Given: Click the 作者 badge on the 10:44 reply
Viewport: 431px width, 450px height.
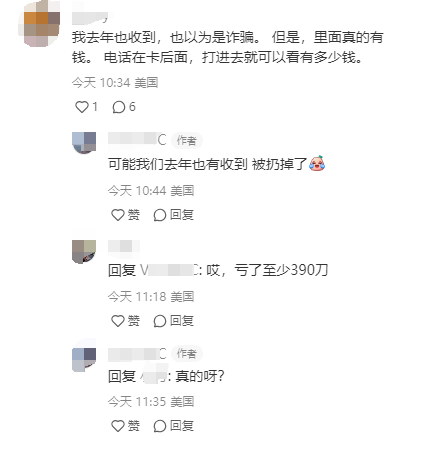Looking at the screenshot, I should [x=187, y=140].
